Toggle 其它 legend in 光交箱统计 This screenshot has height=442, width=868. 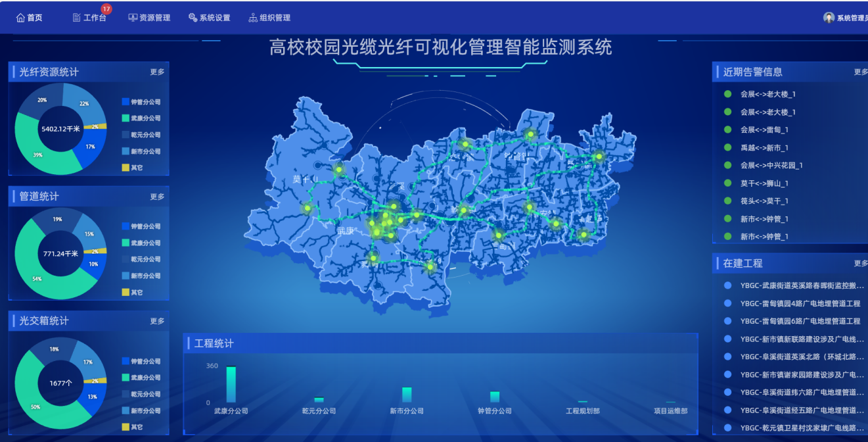(x=126, y=427)
